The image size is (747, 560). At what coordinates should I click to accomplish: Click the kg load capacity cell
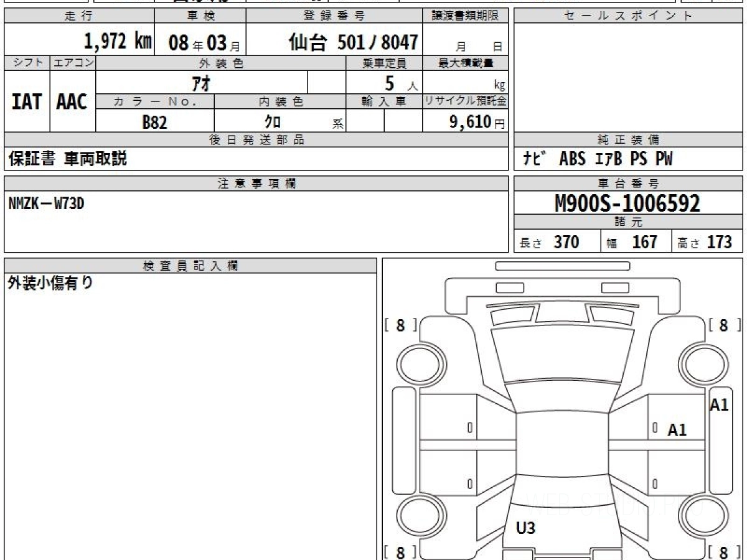(x=465, y=83)
